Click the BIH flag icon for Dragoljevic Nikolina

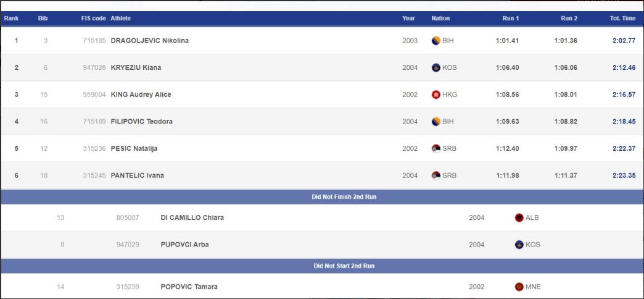(x=436, y=41)
